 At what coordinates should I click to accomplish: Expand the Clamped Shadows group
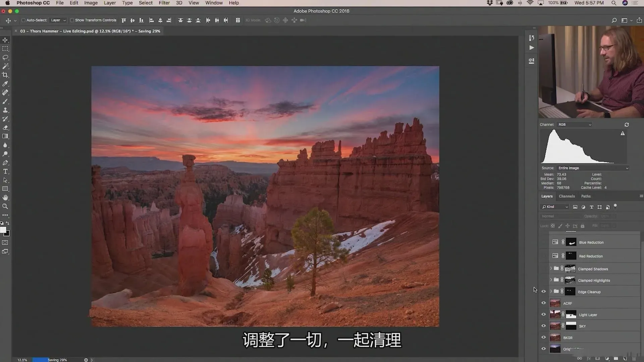(551, 268)
